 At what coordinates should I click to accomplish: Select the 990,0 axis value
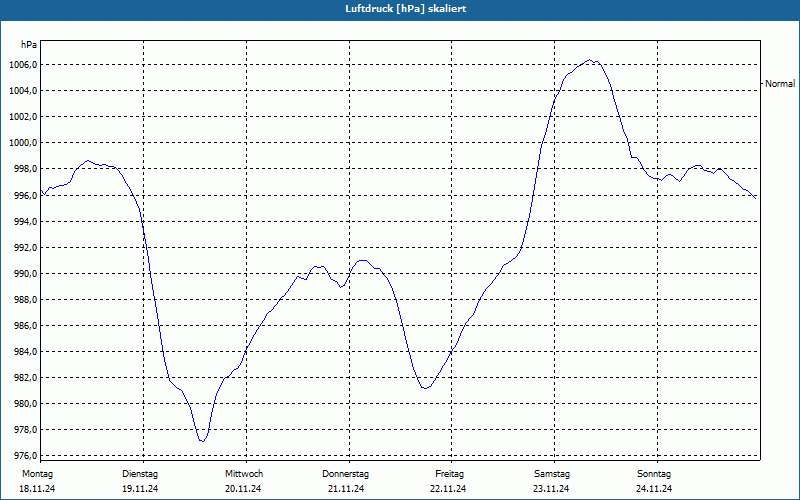click(25, 273)
